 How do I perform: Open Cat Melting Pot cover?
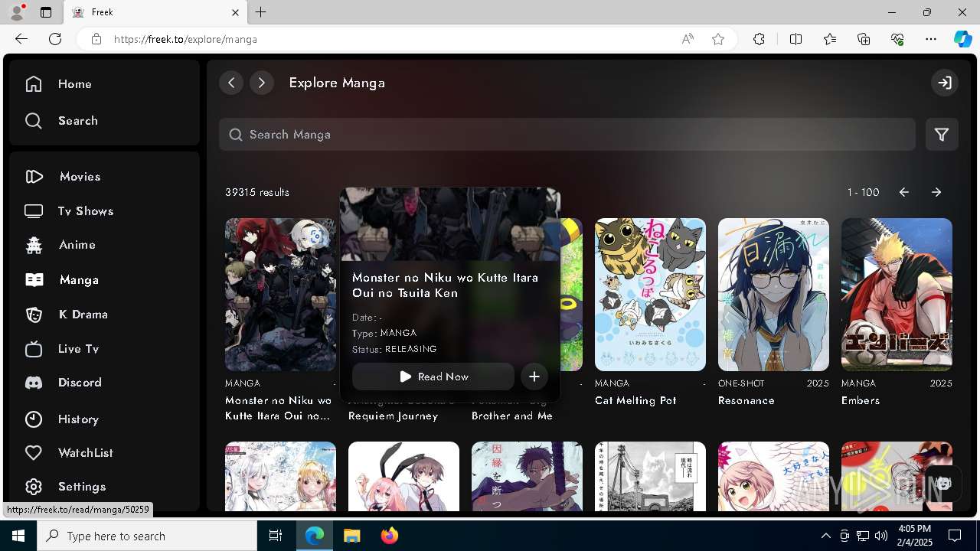coord(650,295)
